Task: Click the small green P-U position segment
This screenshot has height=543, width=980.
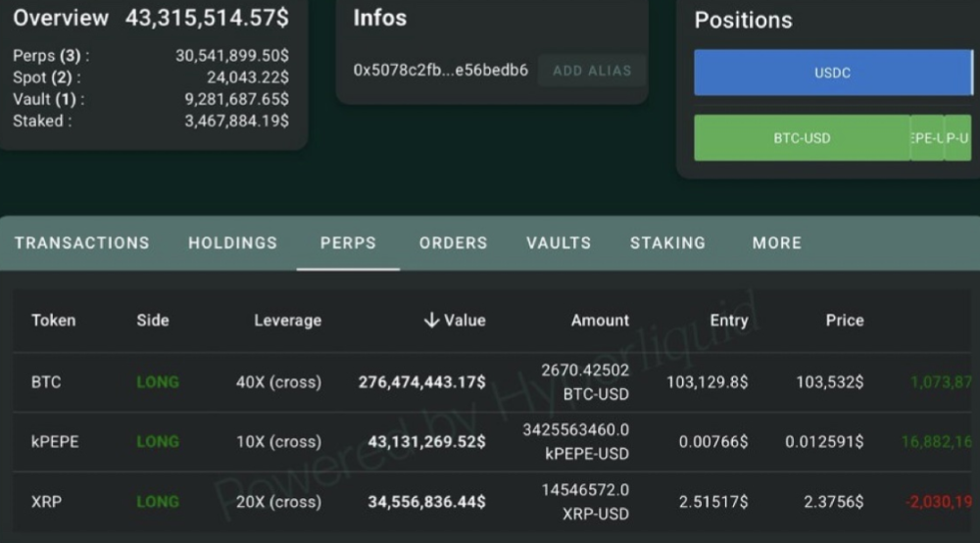Action: tap(957, 138)
